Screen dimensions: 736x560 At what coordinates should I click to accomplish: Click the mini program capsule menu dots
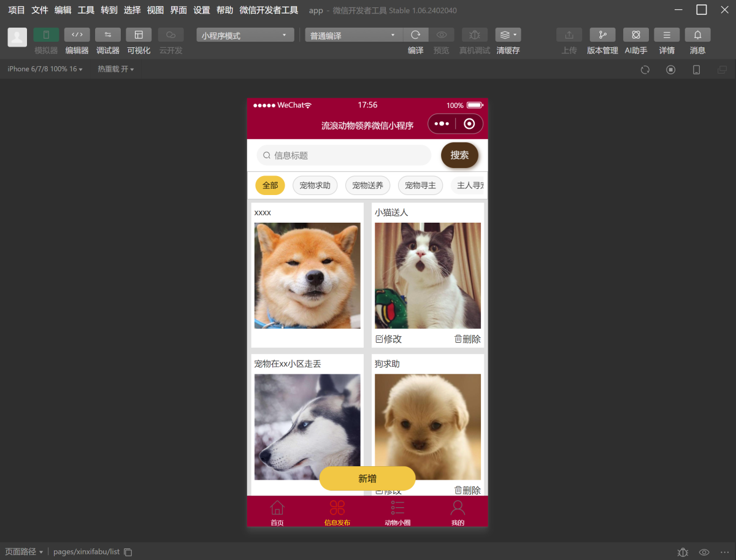[x=442, y=124]
